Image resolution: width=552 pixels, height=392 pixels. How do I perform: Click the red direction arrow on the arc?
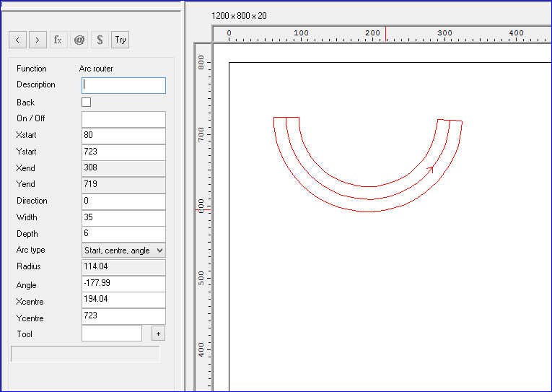pos(431,170)
